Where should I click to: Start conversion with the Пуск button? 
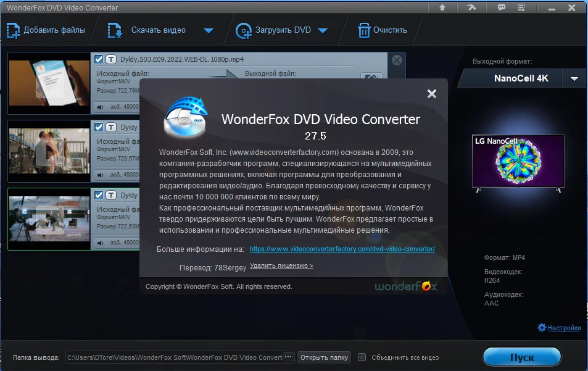522,357
